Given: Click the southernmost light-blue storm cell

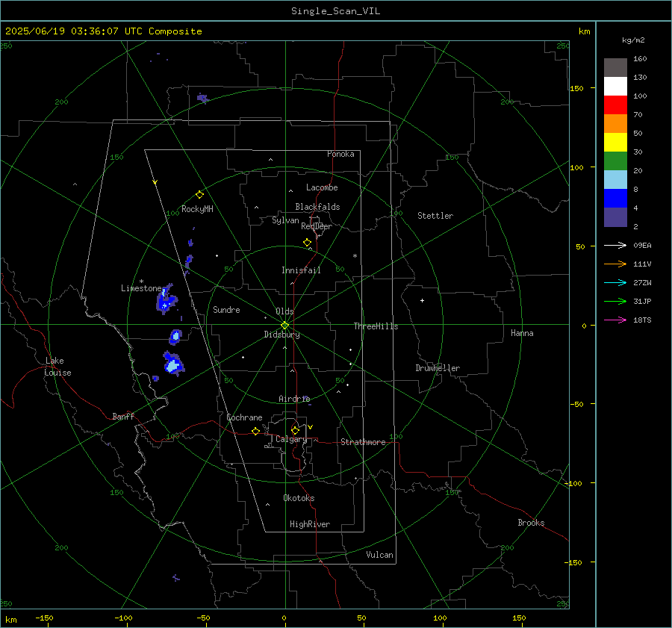Looking at the screenshot, I should [x=173, y=364].
